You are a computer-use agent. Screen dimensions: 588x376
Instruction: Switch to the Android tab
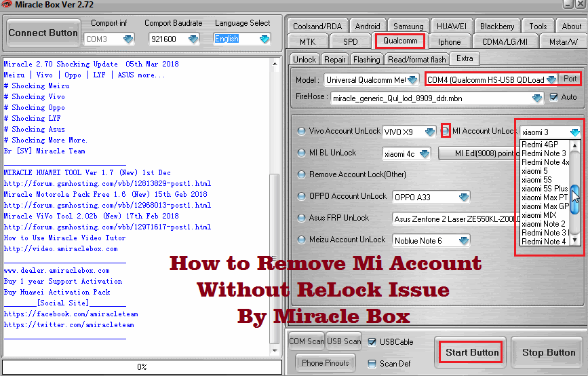[368, 26]
